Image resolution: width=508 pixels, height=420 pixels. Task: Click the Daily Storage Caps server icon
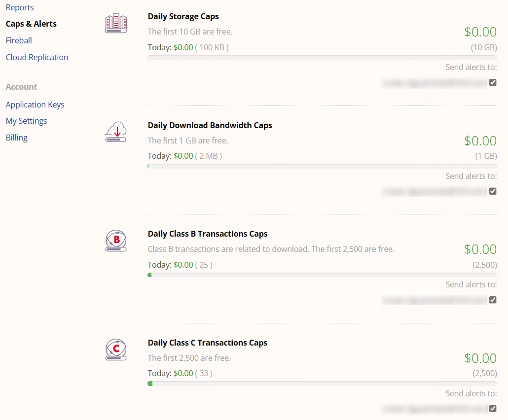(116, 23)
